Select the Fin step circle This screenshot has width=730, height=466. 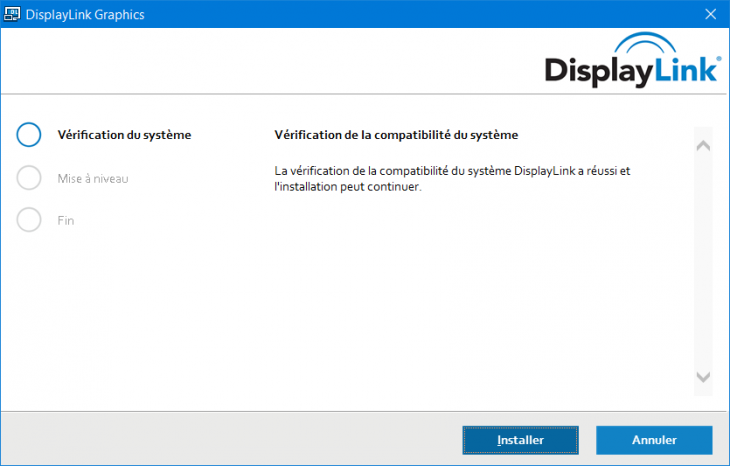point(29,220)
